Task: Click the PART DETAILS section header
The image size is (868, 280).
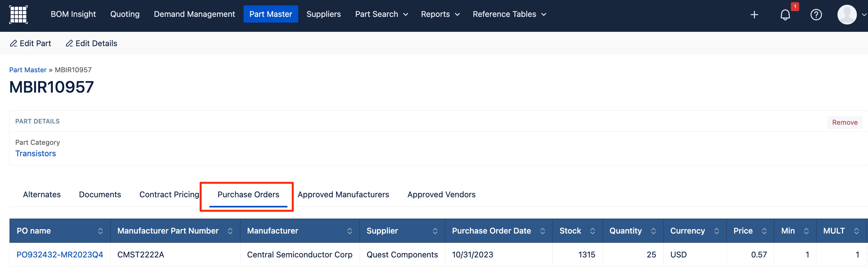Action: (x=37, y=121)
